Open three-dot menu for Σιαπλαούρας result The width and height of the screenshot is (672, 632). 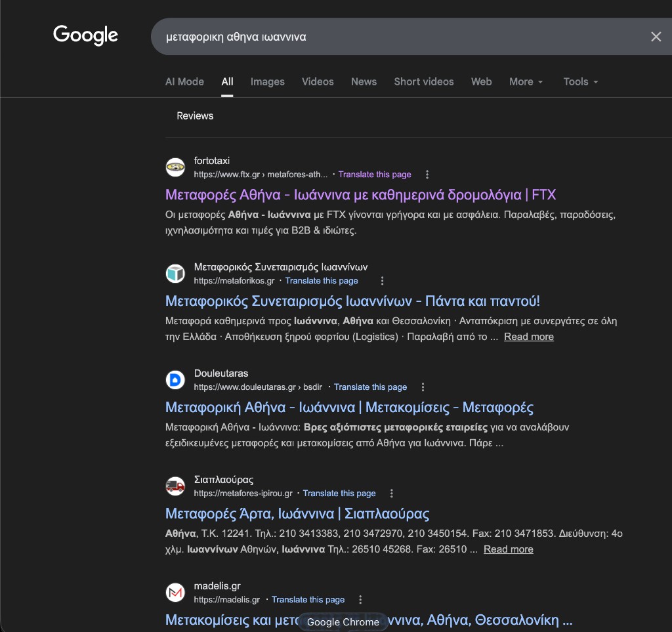click(x=392, y=494)
